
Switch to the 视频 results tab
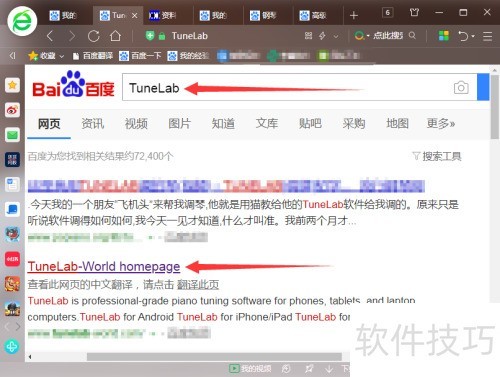pos(136,123)
